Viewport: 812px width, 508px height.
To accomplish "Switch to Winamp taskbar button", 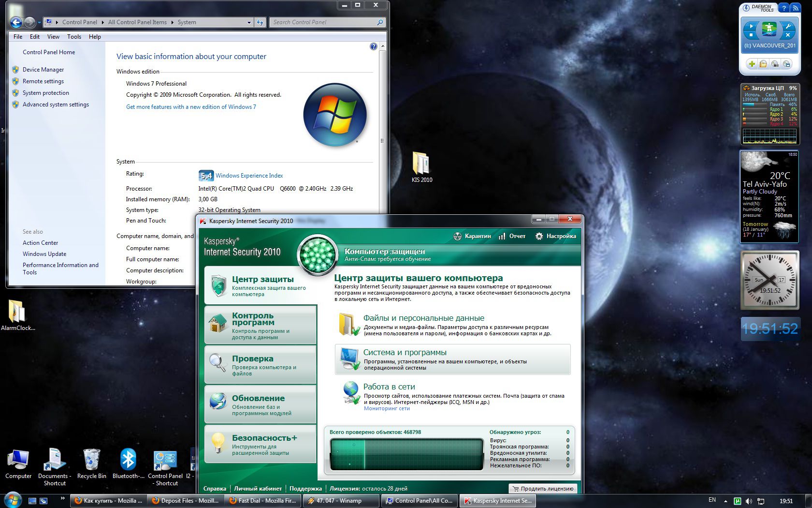I will tap(342, 501).
